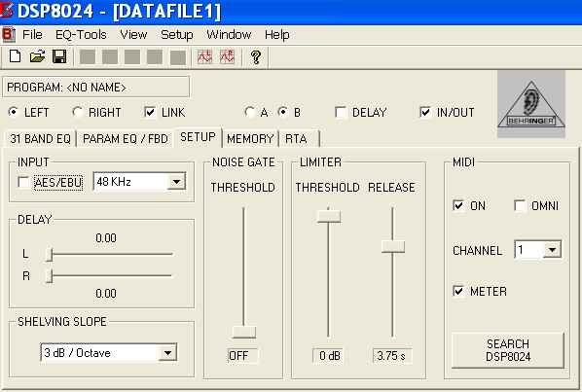The width and height of the screenshot is (582, 392).
Task: Toggle the IN/OUT checkbox
Action: click(x=425, y=112)
